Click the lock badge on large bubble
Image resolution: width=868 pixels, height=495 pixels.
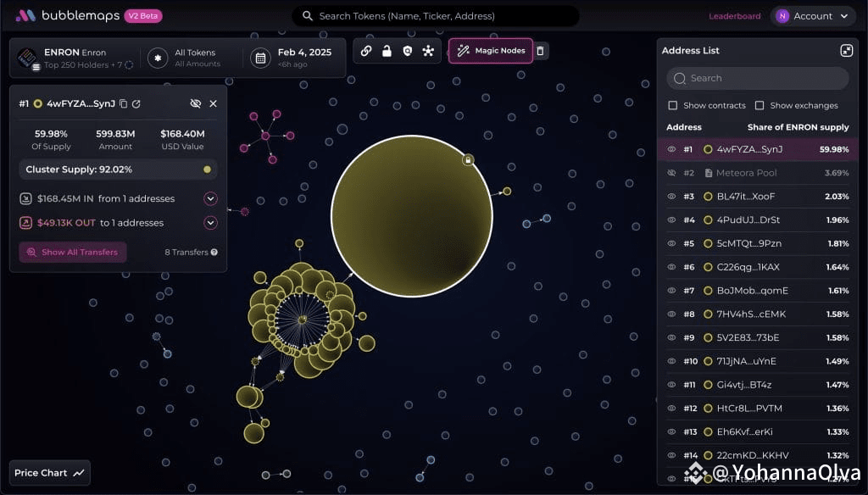468,160
